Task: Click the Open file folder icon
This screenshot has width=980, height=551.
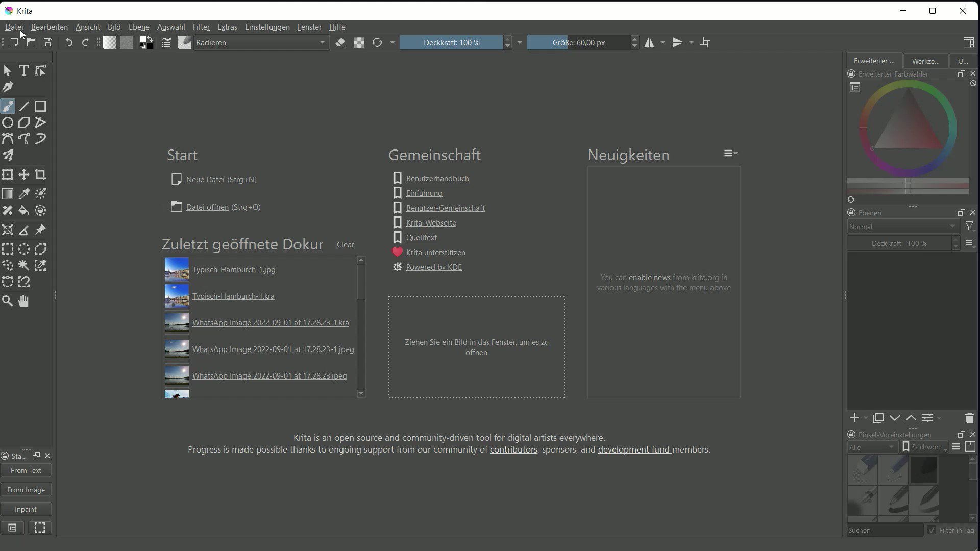Action: (31, 43)
